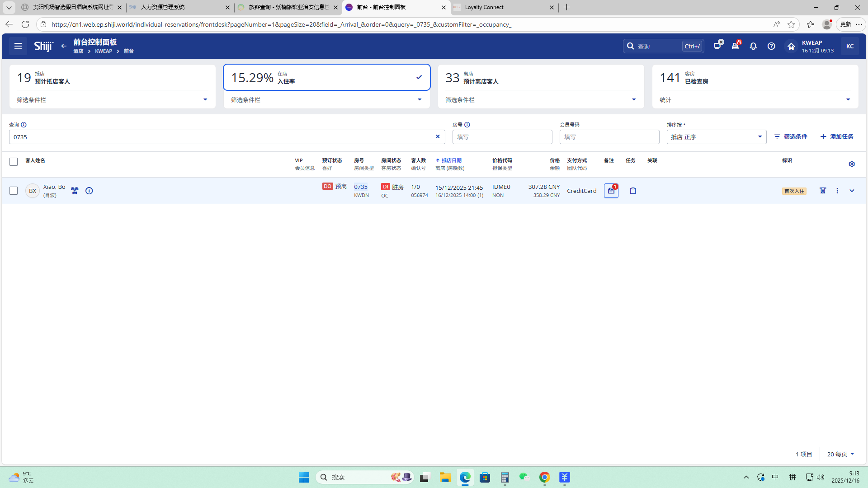Open the help question mark icon
Image resolution: width=868 pixels, height=488 pixels.
pos(771,46)
